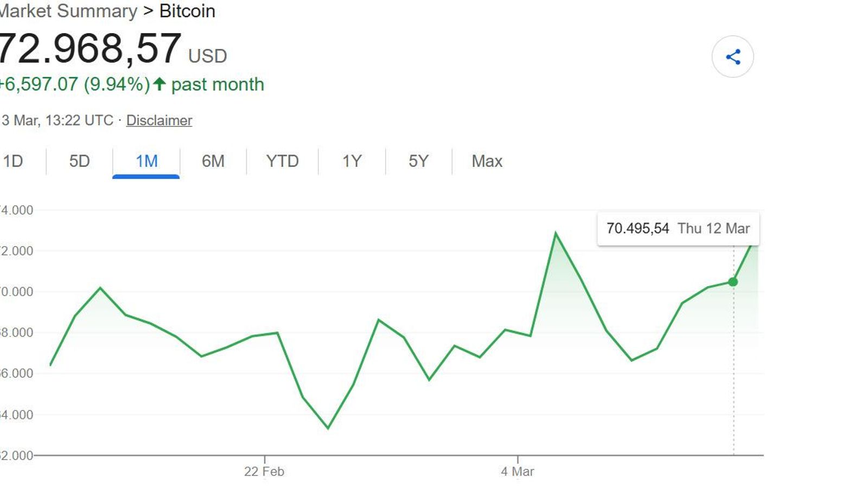Click the Bitcoin breadcrumb link
The image size is (868, 488).
187,11
